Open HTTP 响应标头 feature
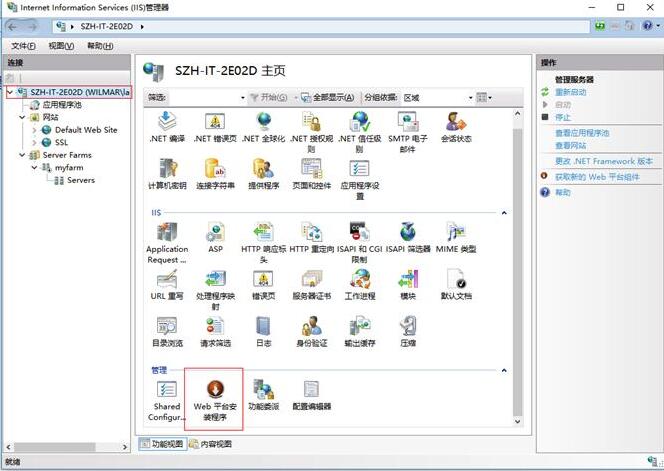Image resolution: width=664 pixels, height=471 pixels. [x=263, y=243]
